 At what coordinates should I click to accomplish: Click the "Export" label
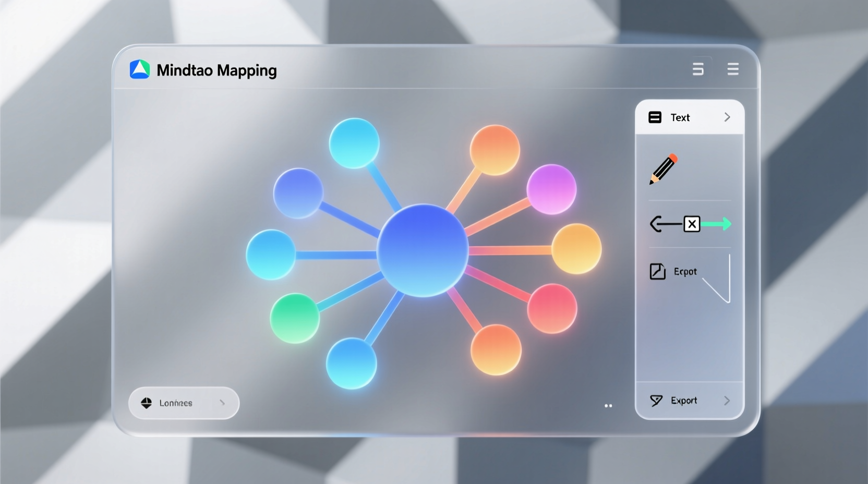point(684,401)
